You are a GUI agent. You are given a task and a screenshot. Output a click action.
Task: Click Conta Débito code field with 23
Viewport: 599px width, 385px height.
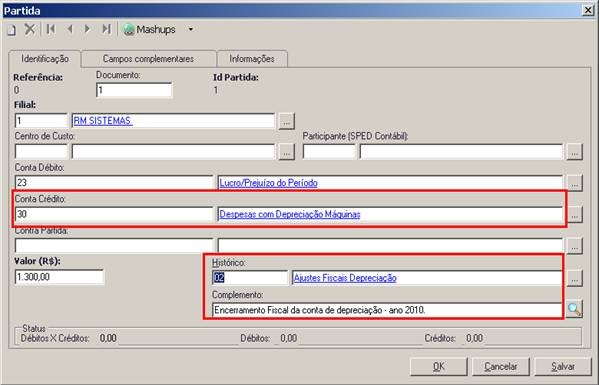tap(114, 183)
